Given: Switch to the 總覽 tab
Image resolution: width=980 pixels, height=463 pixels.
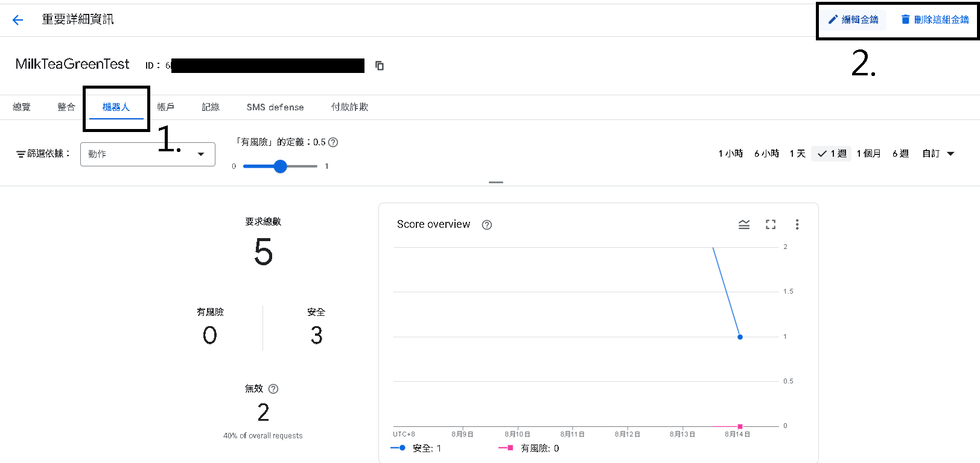Looking at the screenshot, I should (22, 107).
